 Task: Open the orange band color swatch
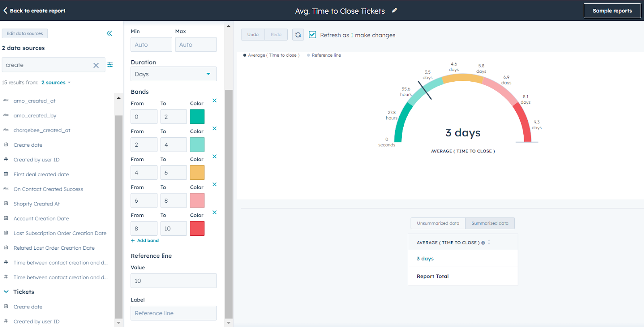pos(197,173)
